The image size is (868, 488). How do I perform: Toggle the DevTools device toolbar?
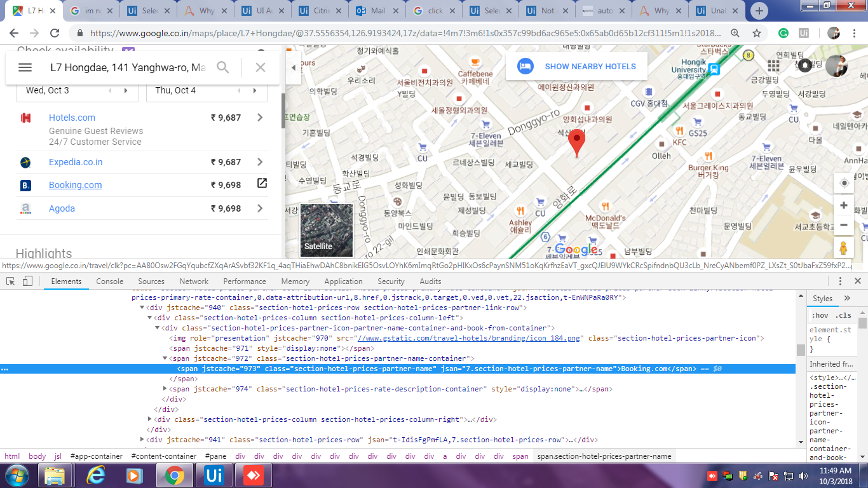[27, 281]
